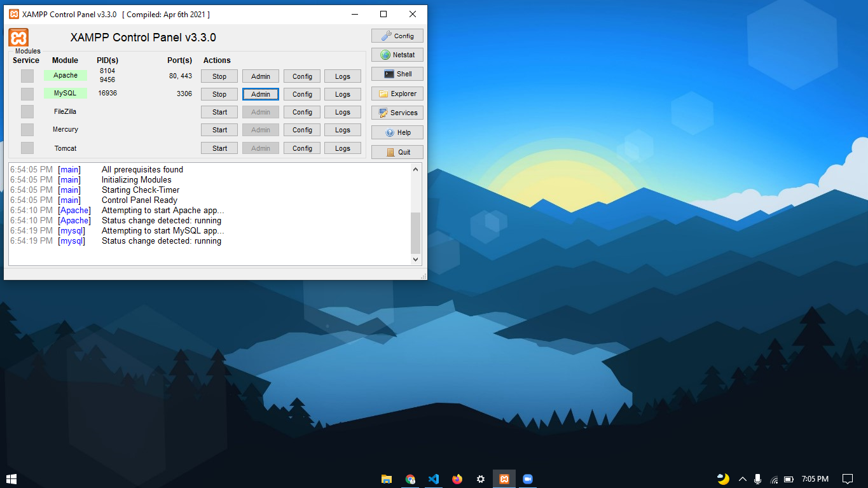868x488 pixels.
Task: Click the FileZilla module name
Action: pos(65,111)
